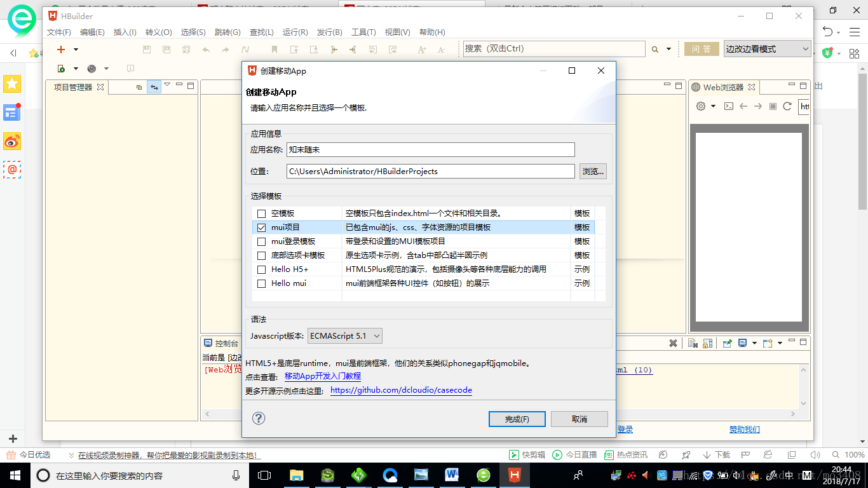Open dropdown arrow beside Web browser gear
The height and width of the screenshot is (488, 868).
coord(714,106)
